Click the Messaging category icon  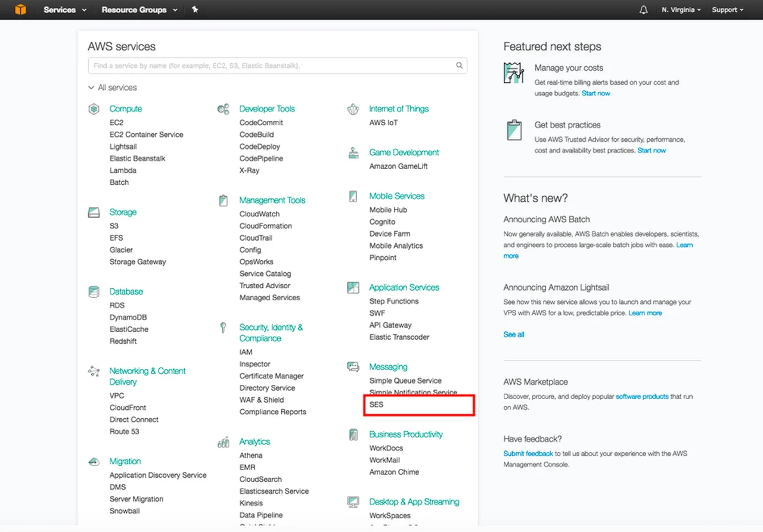click(353, 367)
